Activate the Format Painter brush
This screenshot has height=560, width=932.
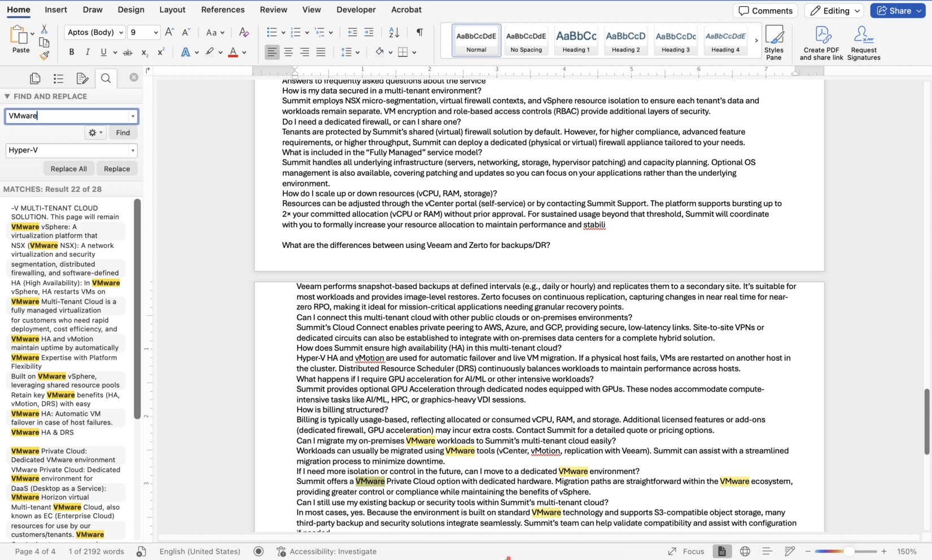44,55
